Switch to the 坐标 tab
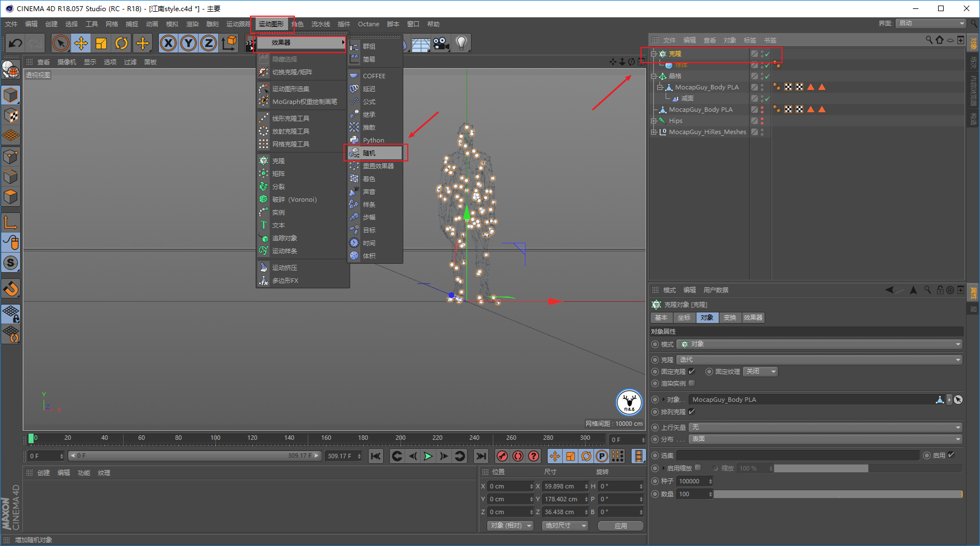The width and height of the screenshot is (980, 546). click(x=685, y=317)
